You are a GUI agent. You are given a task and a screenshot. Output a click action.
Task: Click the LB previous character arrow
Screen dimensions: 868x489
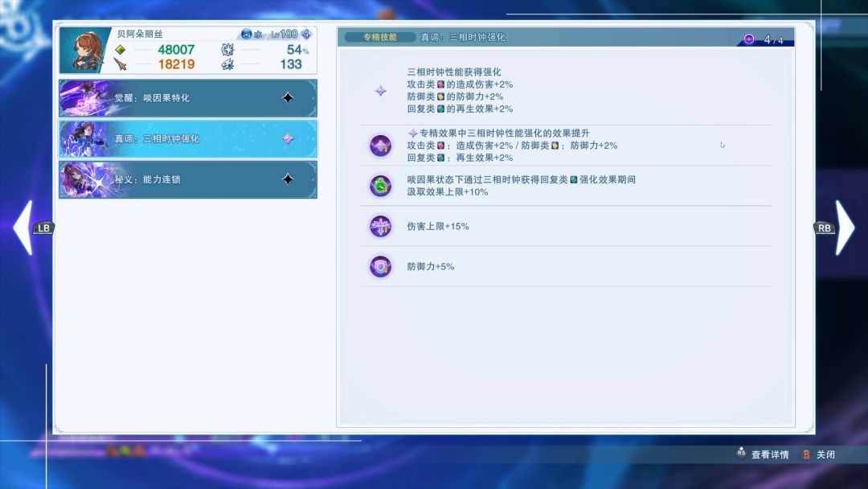coord(31,228)
